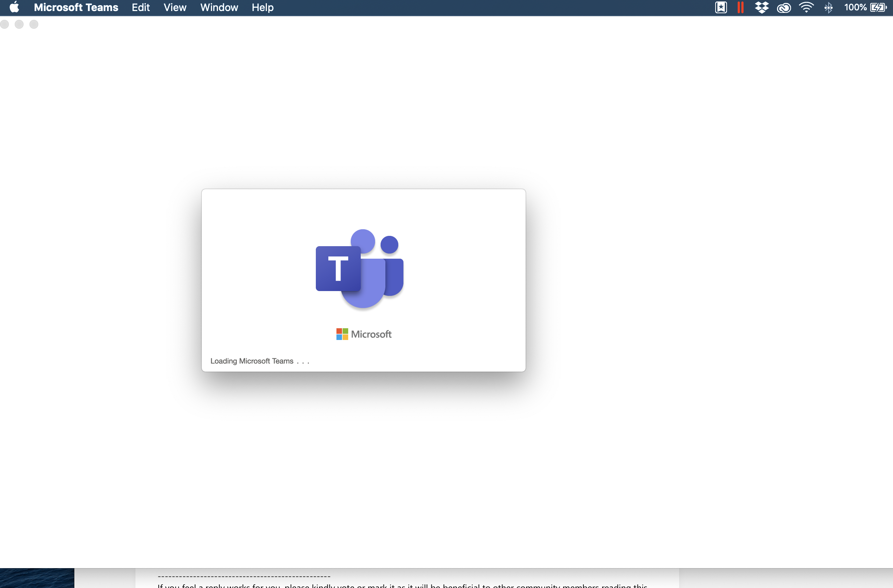
Task: Open the Help menu
Action: [x=263, y=7]
